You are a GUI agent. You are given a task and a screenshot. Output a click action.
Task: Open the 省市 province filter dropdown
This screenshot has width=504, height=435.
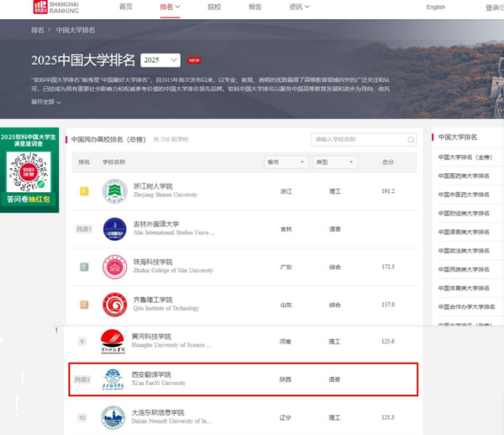coord(286,162)
